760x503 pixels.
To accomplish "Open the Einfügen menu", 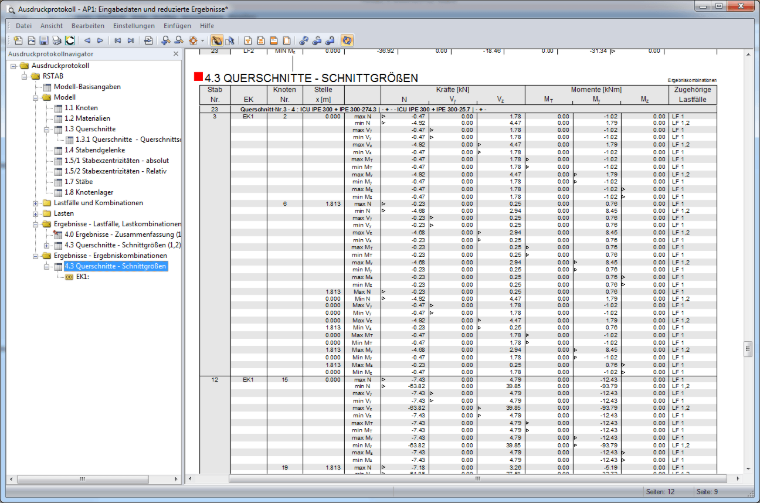I will (177, 26).
